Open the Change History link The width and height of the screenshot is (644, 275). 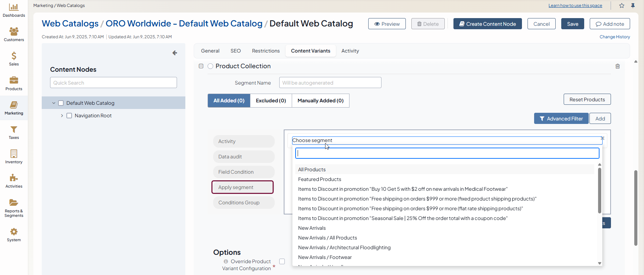[x=614, y=37]
